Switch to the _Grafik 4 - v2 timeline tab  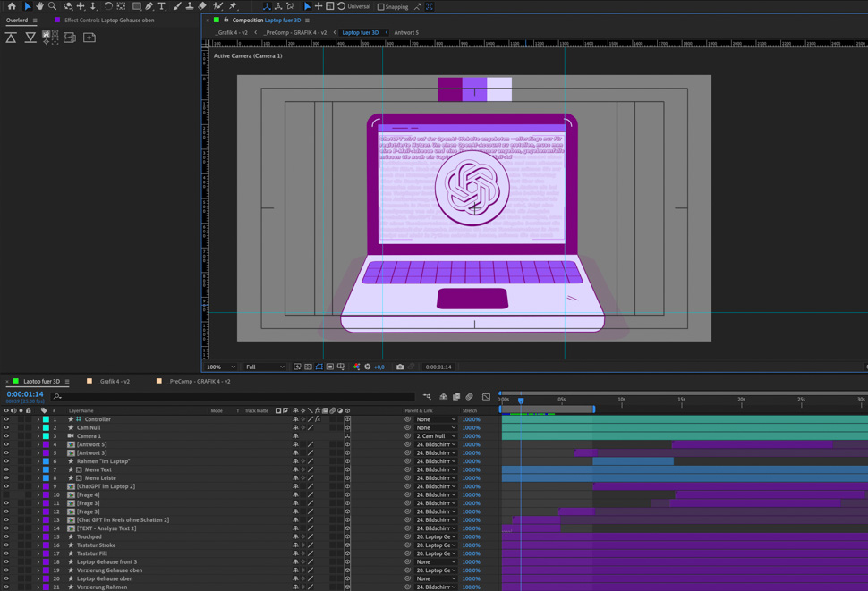113,381
